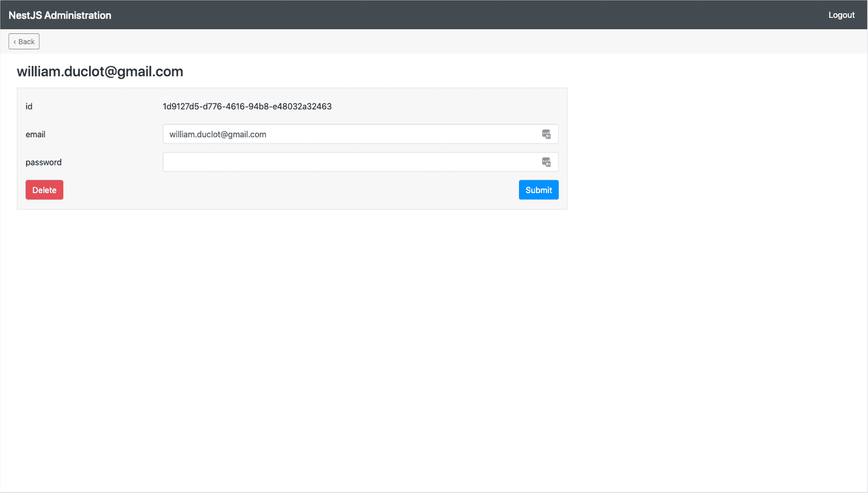868x493 pixels.
Task: Click the 'email' field label
Action: 35,134
